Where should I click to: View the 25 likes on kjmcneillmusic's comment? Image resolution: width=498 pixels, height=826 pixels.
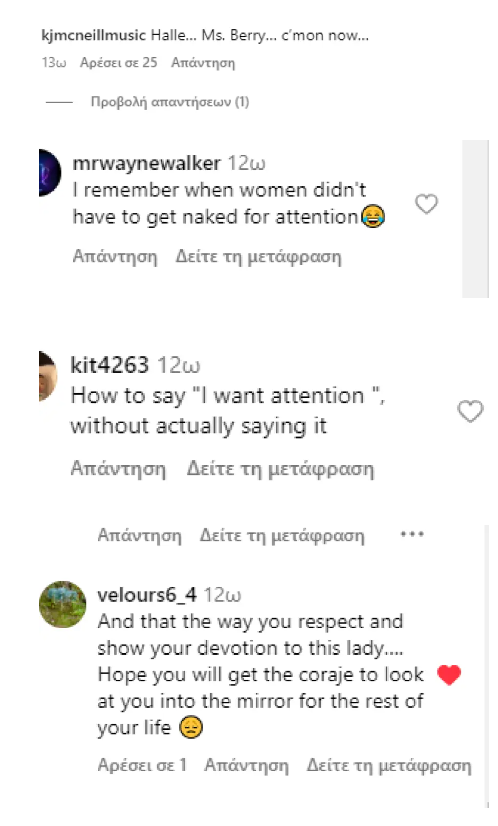(119, 63)
